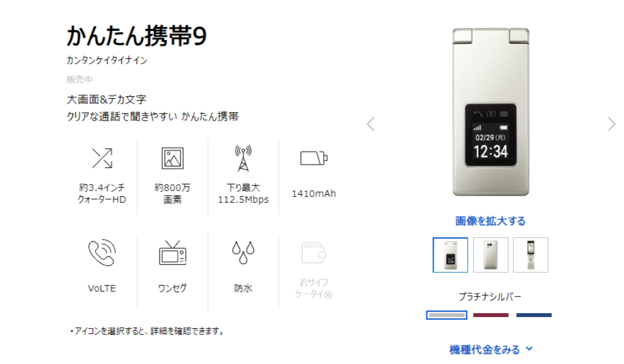
Task: Open the 画像を拡大する link
Action: pyautogui.click(x=491, y=221)
